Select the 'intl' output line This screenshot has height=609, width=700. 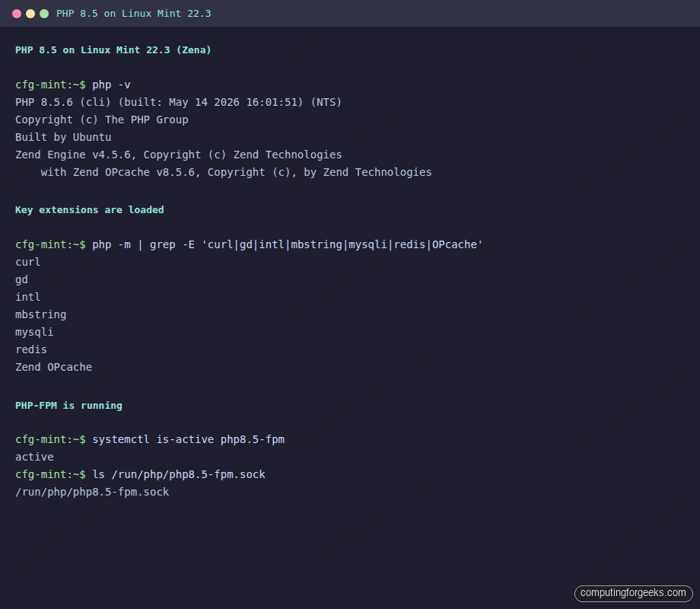[x=27, y=297]
